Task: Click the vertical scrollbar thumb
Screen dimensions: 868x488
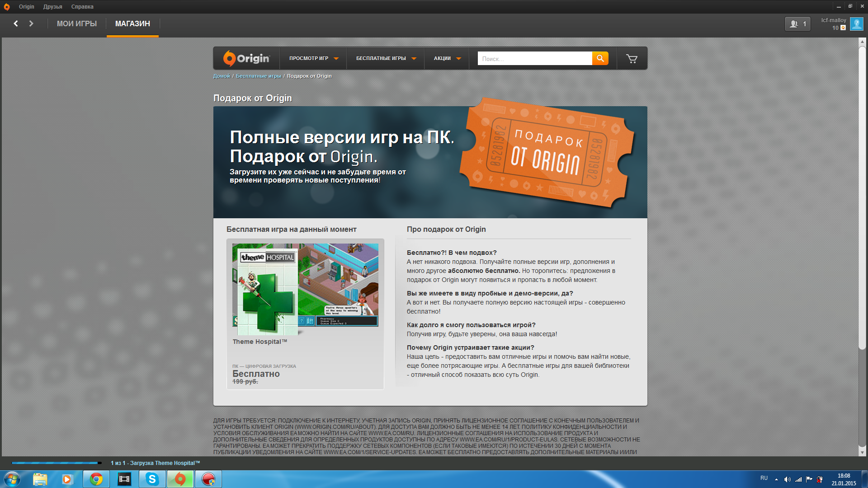Action: click(x=862, y=197)
